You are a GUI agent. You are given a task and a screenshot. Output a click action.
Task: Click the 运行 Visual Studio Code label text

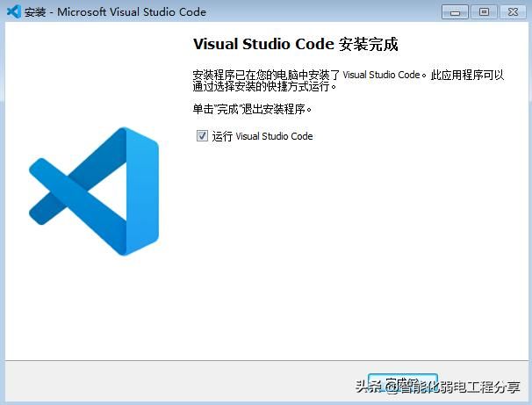click(262, 136)
